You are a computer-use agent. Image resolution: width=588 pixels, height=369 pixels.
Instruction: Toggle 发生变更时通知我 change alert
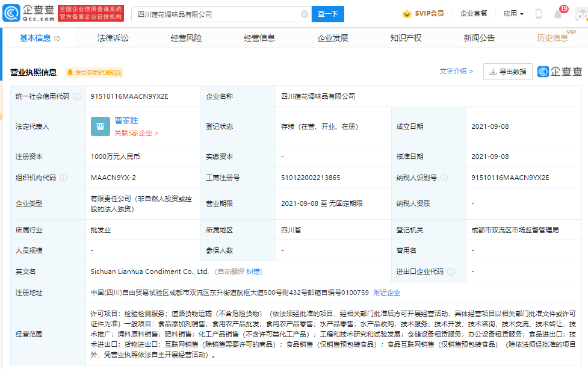[94, 73]
